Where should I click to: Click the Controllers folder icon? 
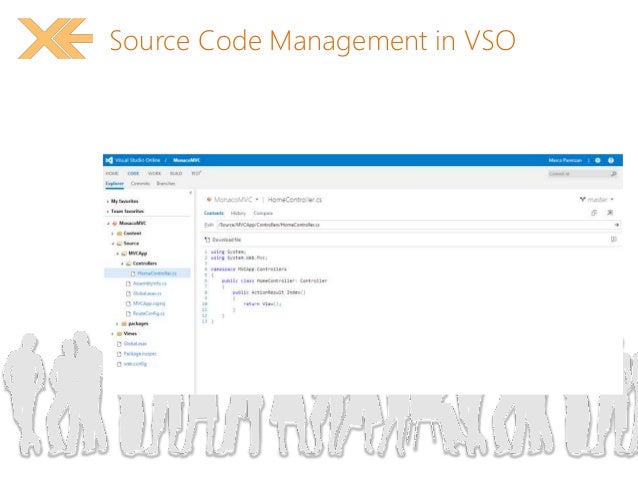click(x=129, y=264)
